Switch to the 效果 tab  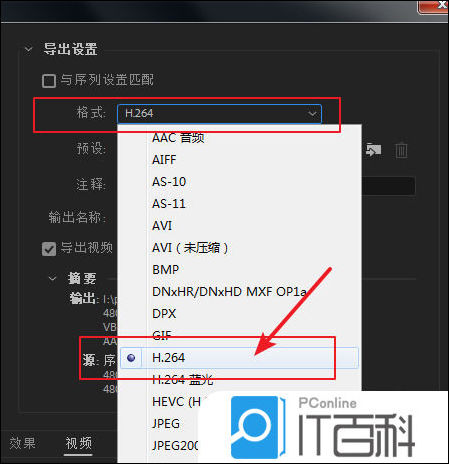[22, 444]
